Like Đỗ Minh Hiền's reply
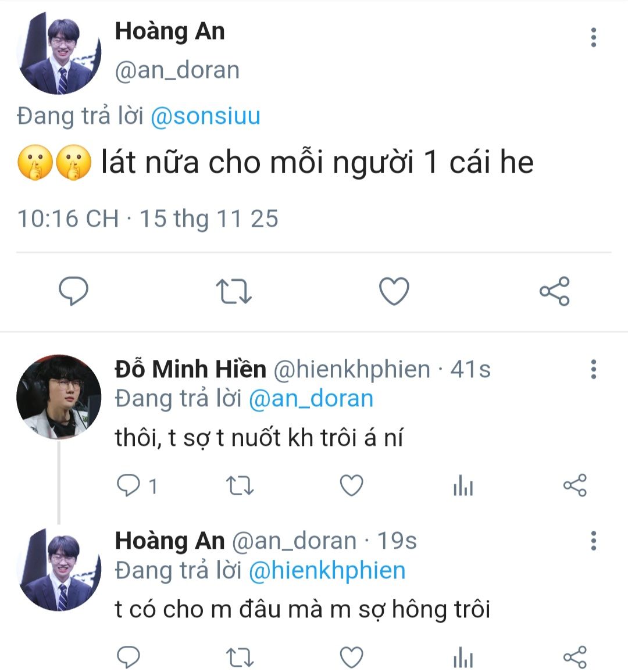Viewport: 628px width, 672px height. click(351, 485)
